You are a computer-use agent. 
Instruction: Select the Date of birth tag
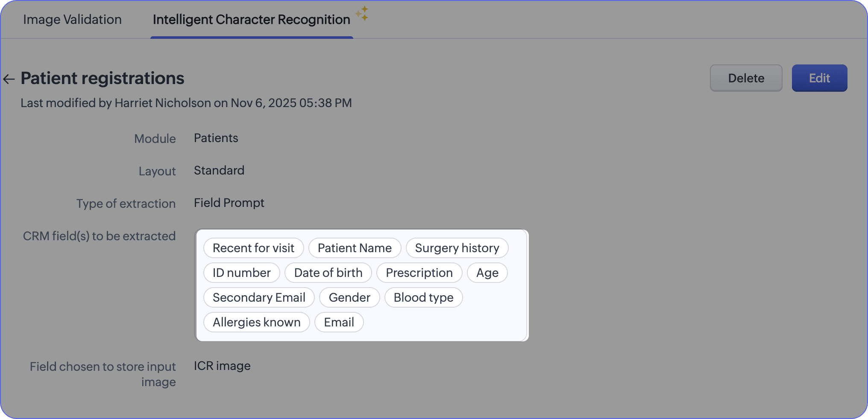click(x=328, y=273)
